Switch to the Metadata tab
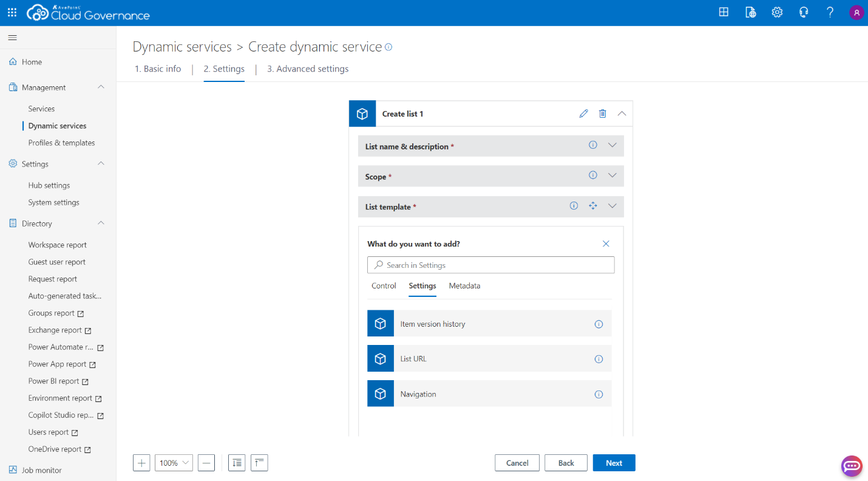The width and height of the screenshot is (868, 481). point(464,286)
